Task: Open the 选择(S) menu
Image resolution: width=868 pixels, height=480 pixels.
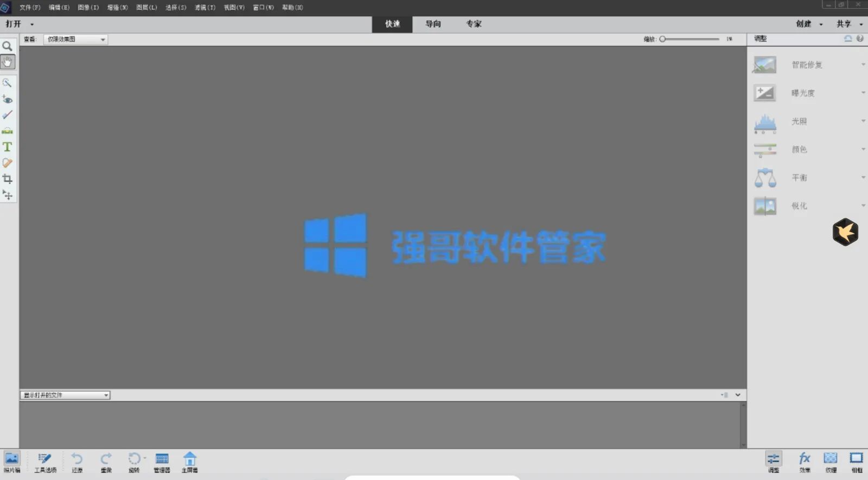Action: click(176, 8)
